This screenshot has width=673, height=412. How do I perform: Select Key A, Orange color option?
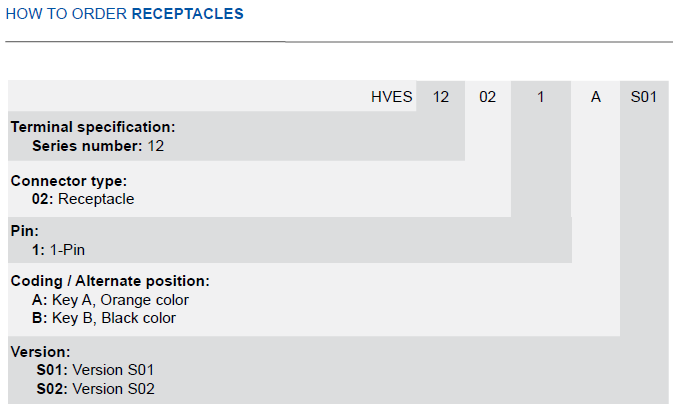(110, 300)
